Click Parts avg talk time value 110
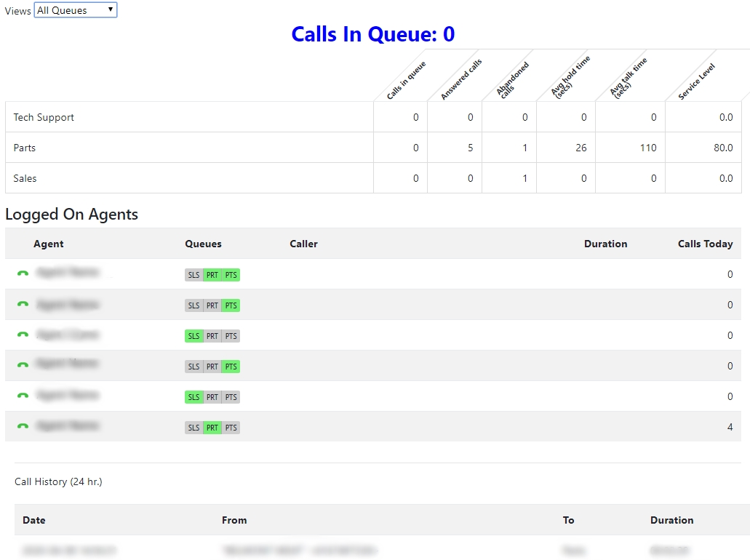Image resolution: width=750 pixels, height=560 pixels. click(648, 148)
